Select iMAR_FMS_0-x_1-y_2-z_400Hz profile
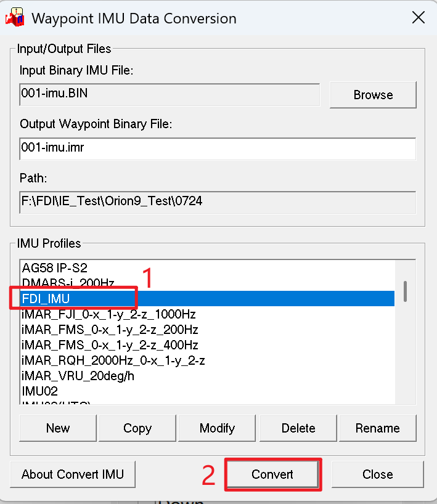Viewport: 437px width, 504px height. [x=208, y=345]
